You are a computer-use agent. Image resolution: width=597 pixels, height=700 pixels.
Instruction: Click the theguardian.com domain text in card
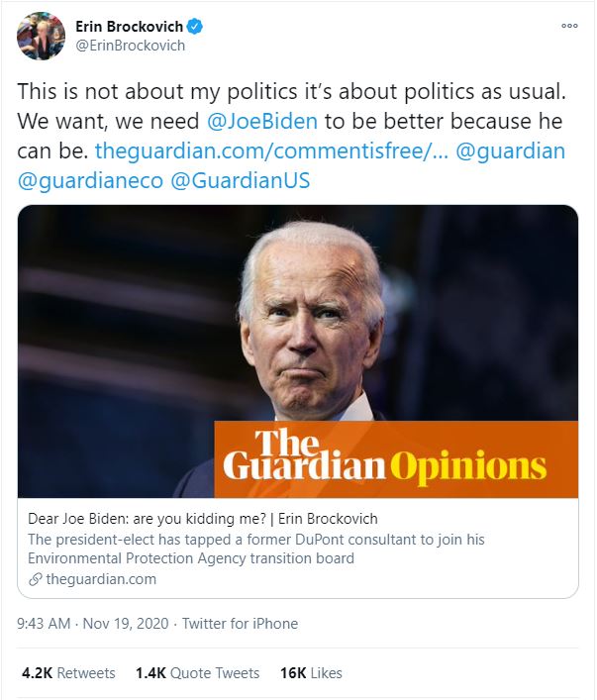point(101,579)
